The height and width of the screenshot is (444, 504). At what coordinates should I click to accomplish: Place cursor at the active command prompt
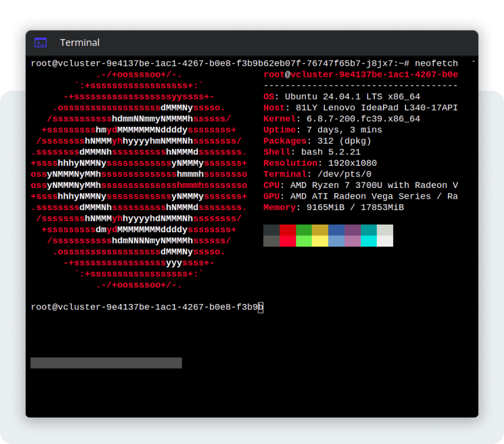262,307
